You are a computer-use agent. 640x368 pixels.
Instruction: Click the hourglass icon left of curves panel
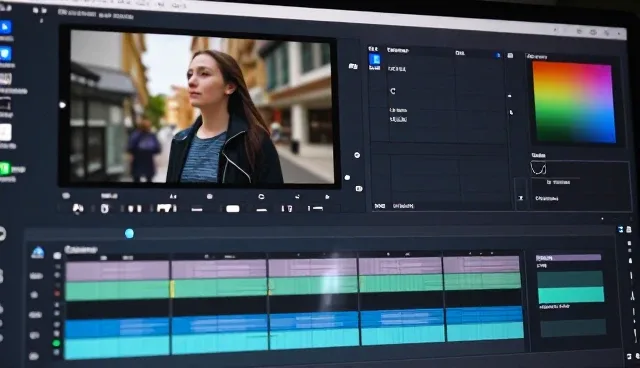point(521,198)
